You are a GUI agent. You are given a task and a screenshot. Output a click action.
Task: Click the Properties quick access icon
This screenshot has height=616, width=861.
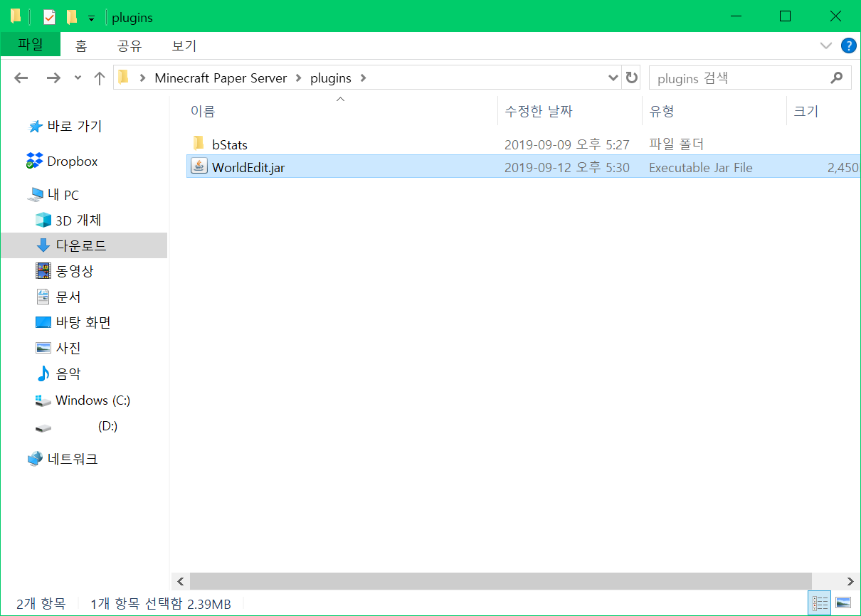49,16
